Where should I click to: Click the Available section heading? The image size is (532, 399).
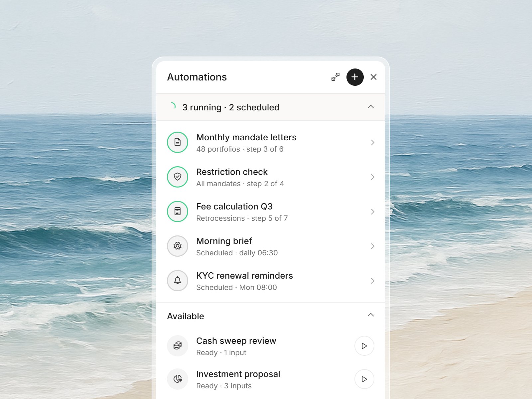186,316
